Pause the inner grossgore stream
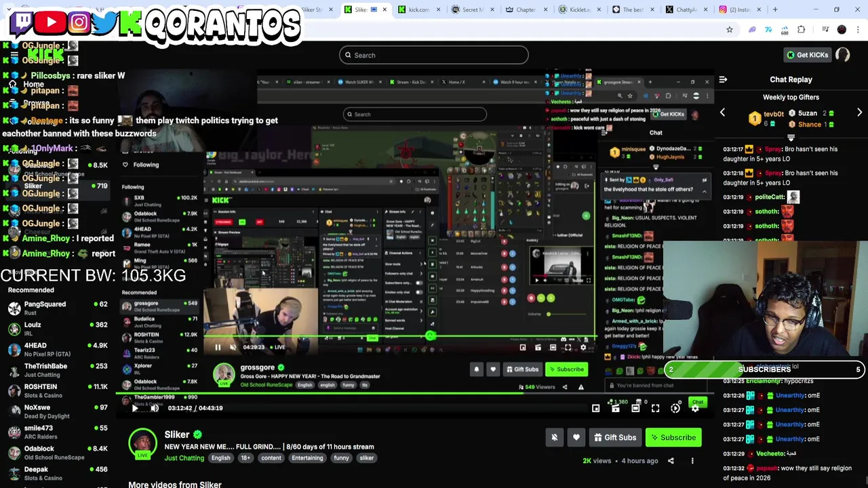Screen dimensions: 868x488 coord(218,347)
